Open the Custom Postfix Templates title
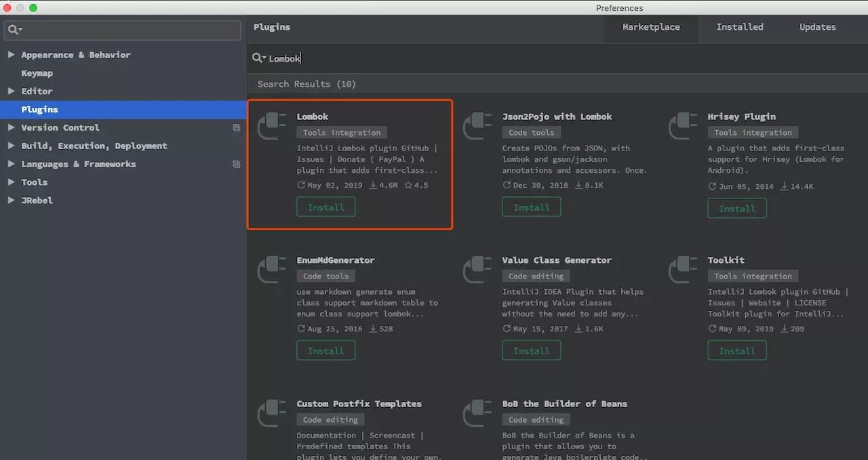The image size is (868, 460). 359,404
